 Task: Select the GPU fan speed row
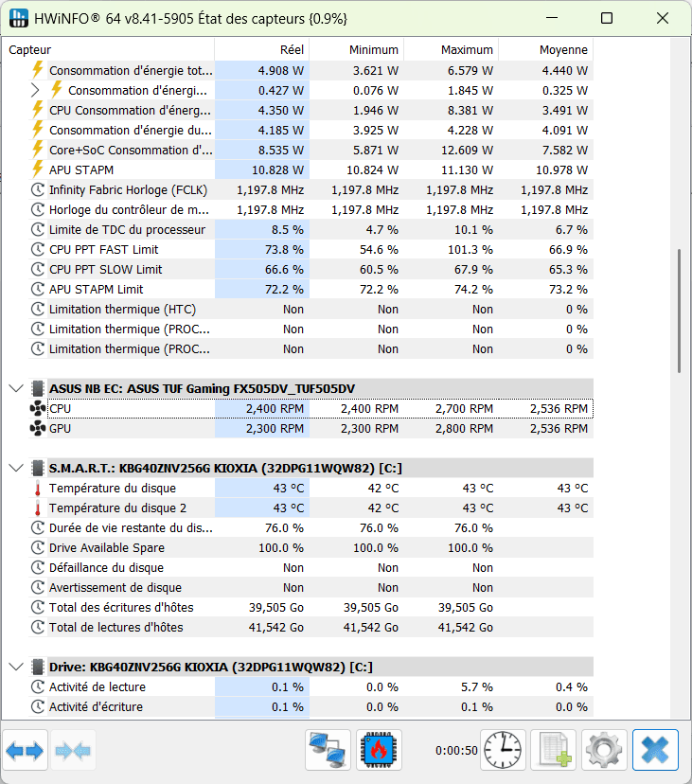(x=59, y=429)
